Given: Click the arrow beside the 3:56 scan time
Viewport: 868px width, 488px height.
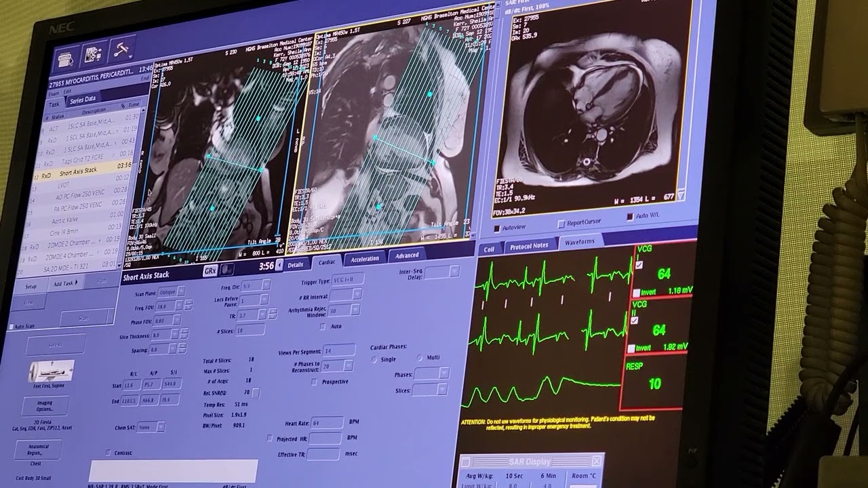Looking at the screenshot, I should point(279,266).
